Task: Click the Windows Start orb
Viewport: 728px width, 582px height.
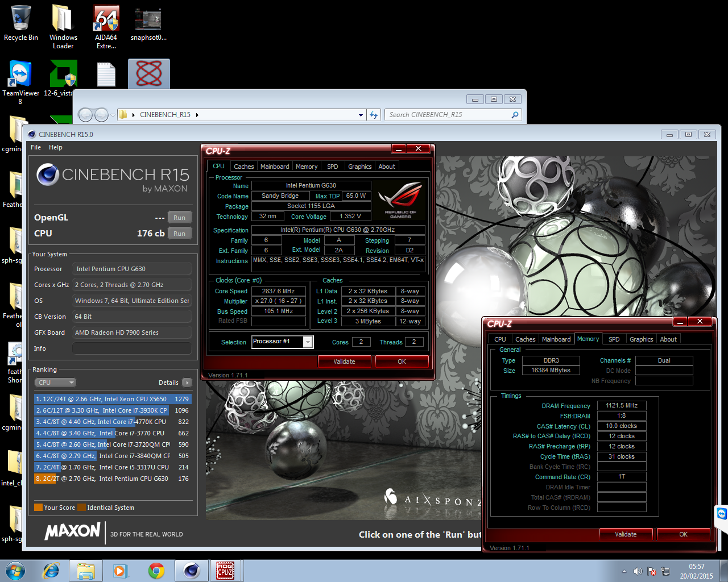Action: point(15,571)
